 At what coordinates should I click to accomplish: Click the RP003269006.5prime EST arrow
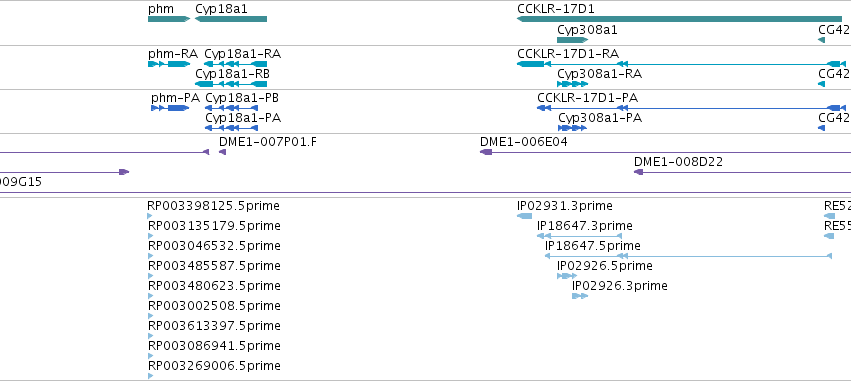150,376
